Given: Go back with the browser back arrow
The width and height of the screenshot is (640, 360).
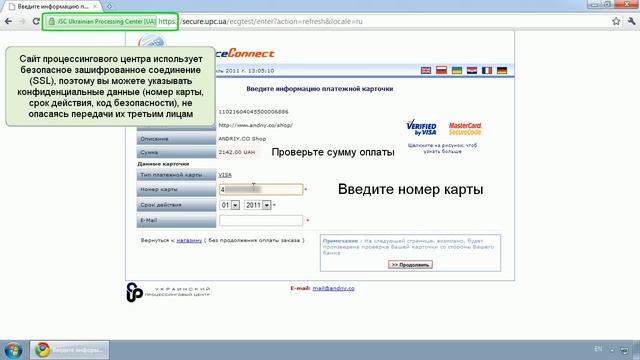Looking at the screenshot, I should (9, 21).
